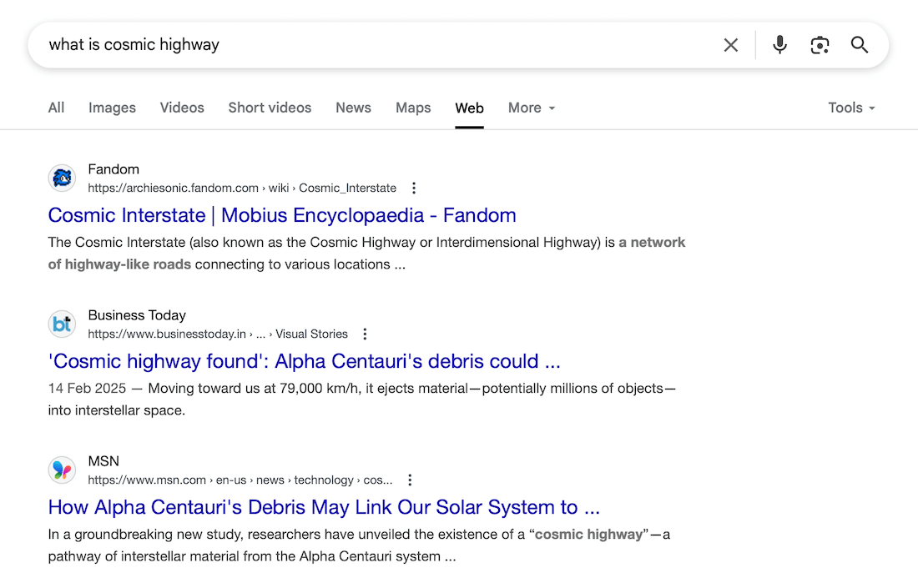Go to the Short videos tab

pyautogui.click(x=270, y=108)
